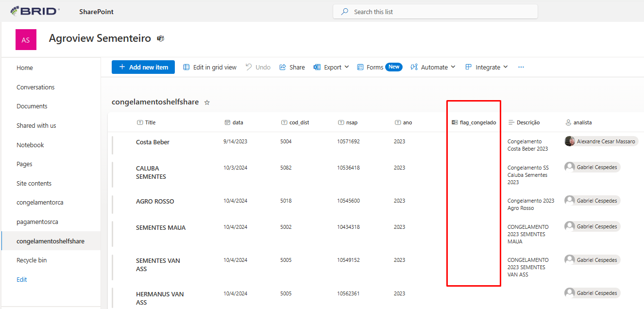Image resolution: width=644 pixels, height=309 pixels.
Task: Click Gabriel Cespedes chip in AGRO ROSSO row
Action: [592, 201]
